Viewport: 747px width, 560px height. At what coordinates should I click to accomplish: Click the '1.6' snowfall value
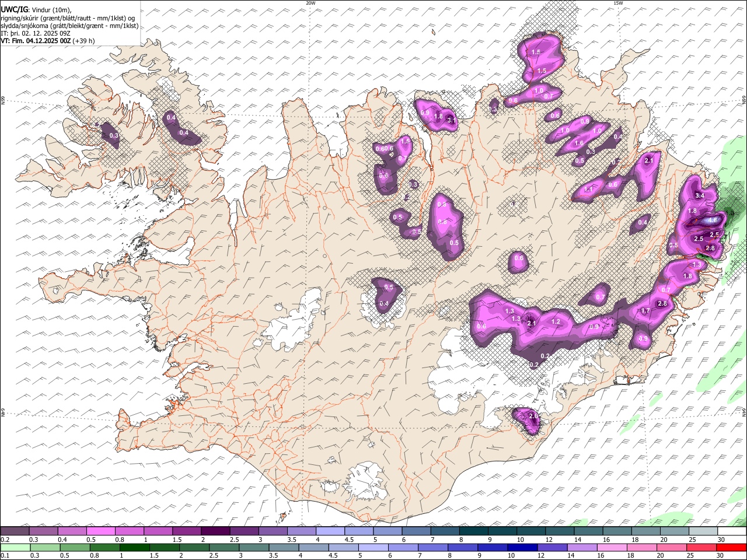click(579, 143)
